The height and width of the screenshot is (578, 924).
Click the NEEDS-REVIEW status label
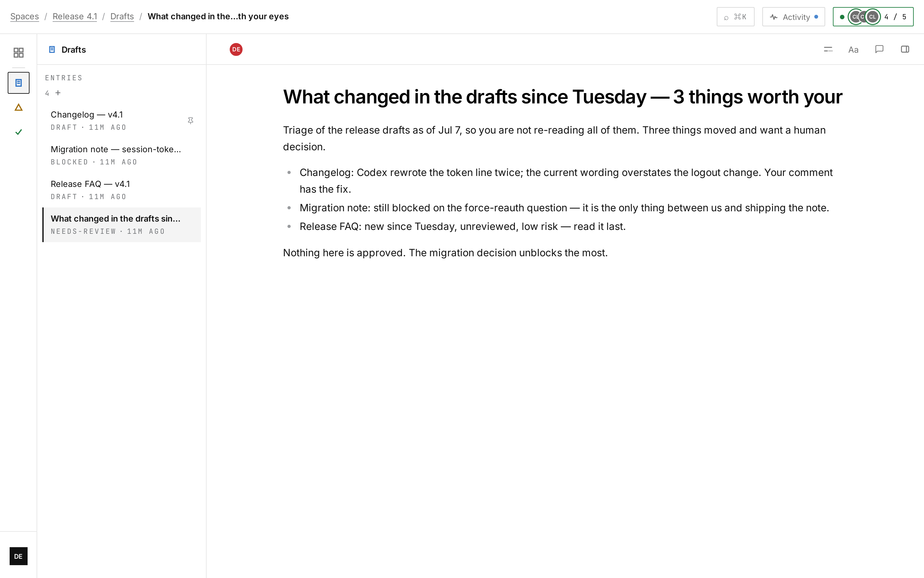coord(83,232)
